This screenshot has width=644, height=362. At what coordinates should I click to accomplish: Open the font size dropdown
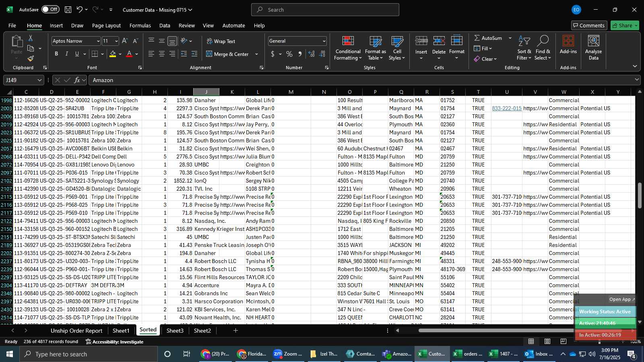coord(116,41)
